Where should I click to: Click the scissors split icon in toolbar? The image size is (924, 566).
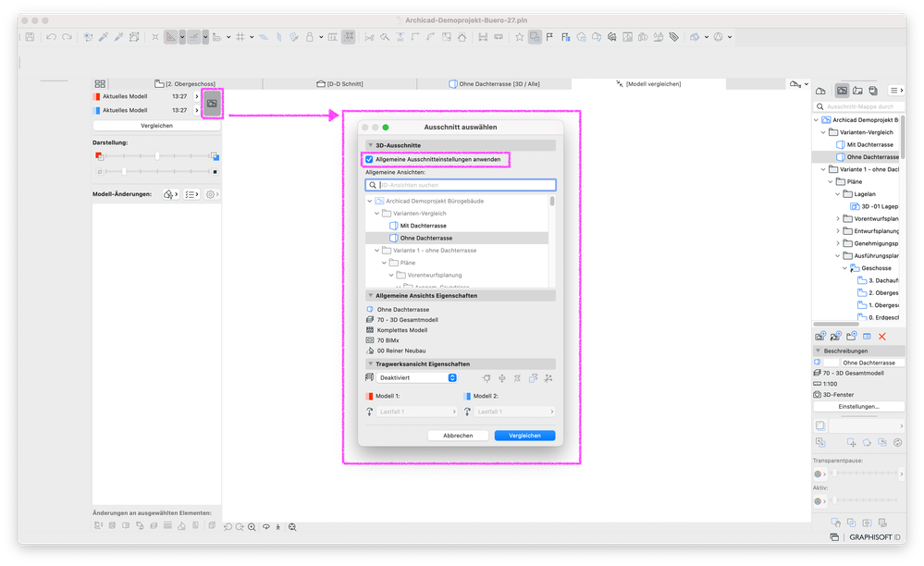point(369,37)
